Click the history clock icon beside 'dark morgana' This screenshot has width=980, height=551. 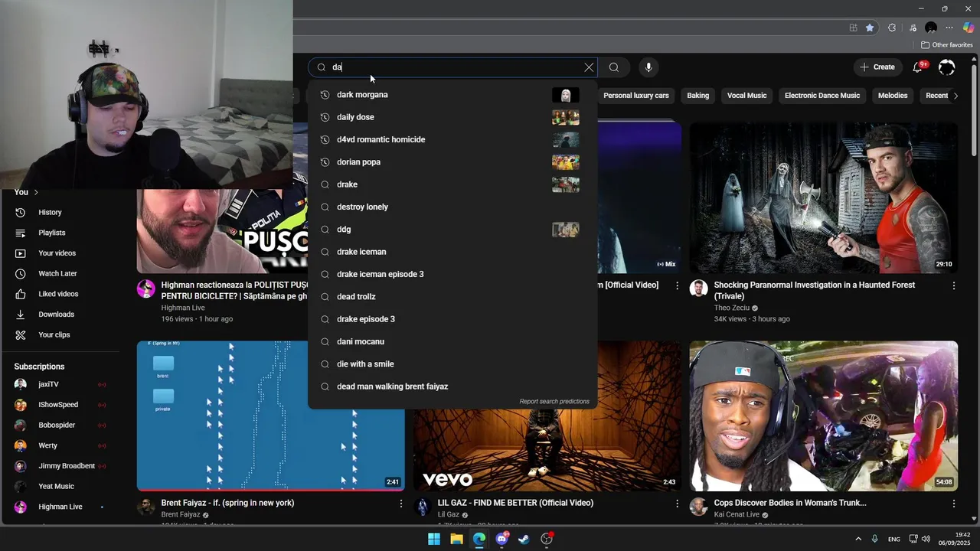325,95
